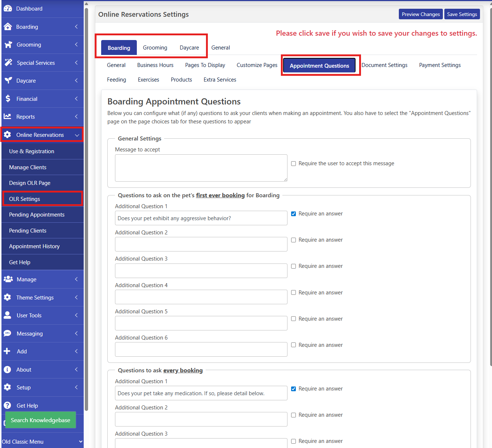Click the User Tools person icon
Image resolution: width=492 pixels, height=448 pixels.
[7, 315]
